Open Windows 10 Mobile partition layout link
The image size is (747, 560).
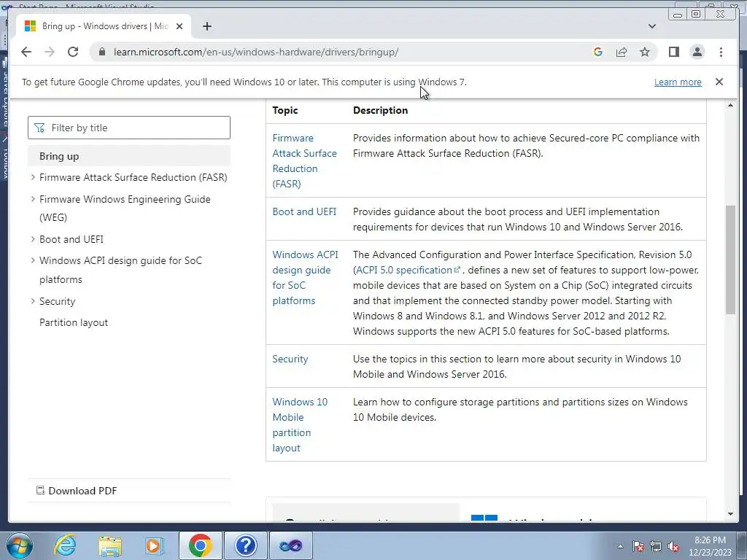click(x=300, y=425)
